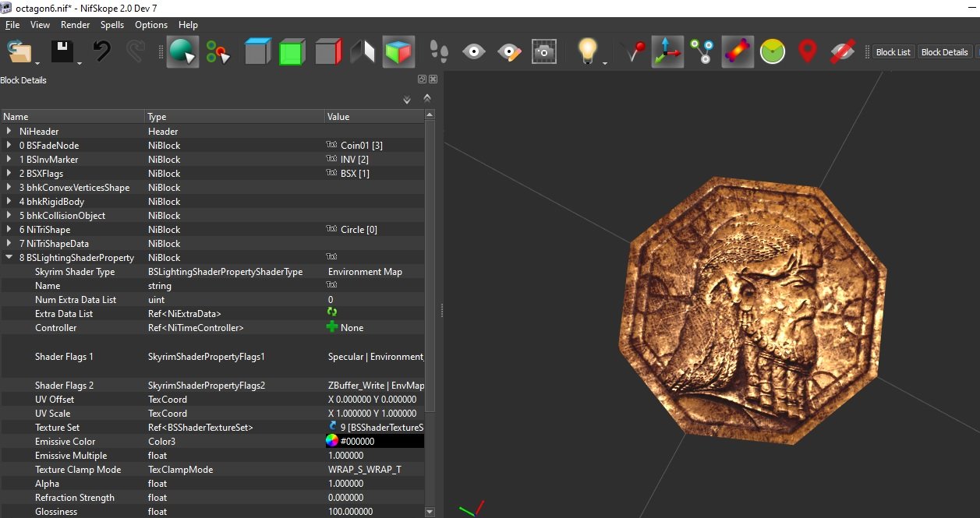Open the Options menu
980x518 pixels.
pos(151,25)
